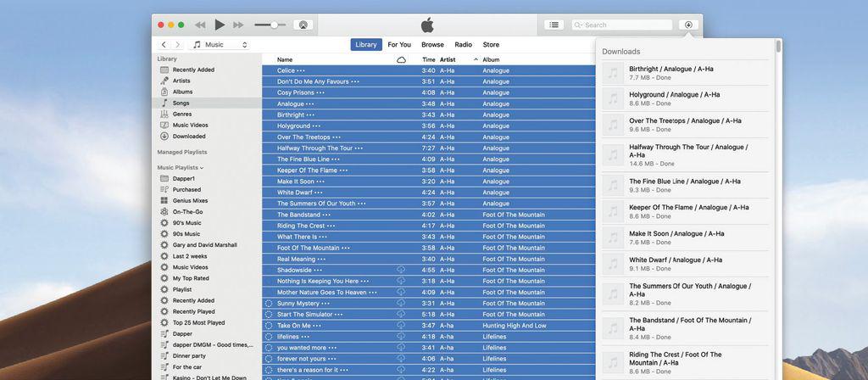Image resolution: width=868 pixels, height=380 pixels.
Task: Skip to the next track
Action: (238, 25)
